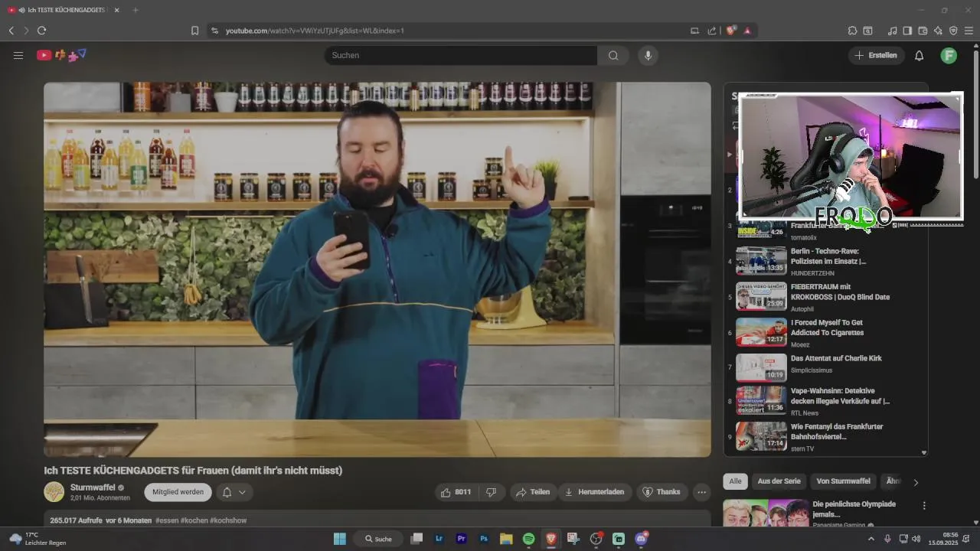Toggle the browser sidebar panel
The width and height of the screenshot is (980, 551).
click(907, 31)
